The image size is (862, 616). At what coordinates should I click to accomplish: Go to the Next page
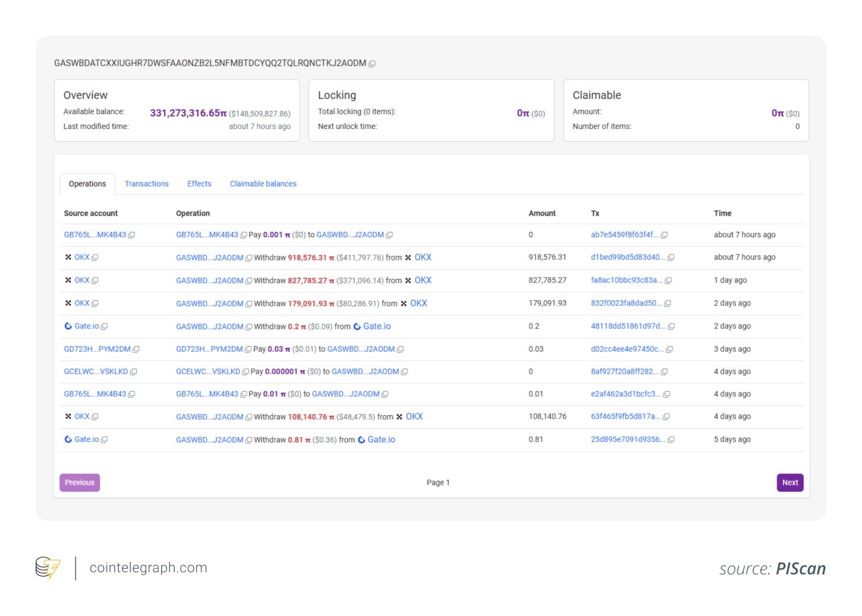pos(789,482)
